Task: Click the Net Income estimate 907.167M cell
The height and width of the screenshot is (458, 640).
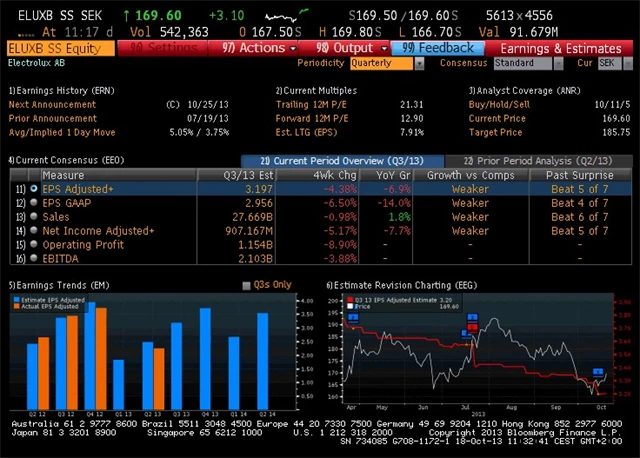Action: [x=249, y=231]
